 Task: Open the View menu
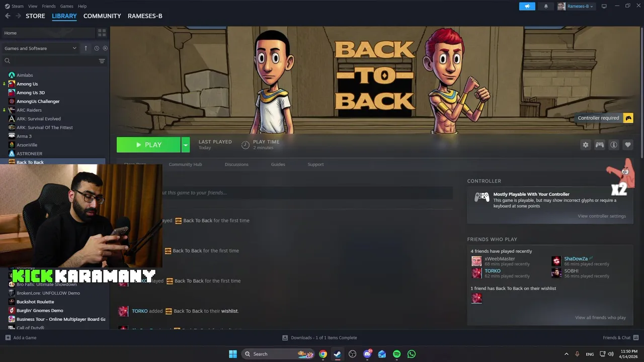tap(33, 6)
